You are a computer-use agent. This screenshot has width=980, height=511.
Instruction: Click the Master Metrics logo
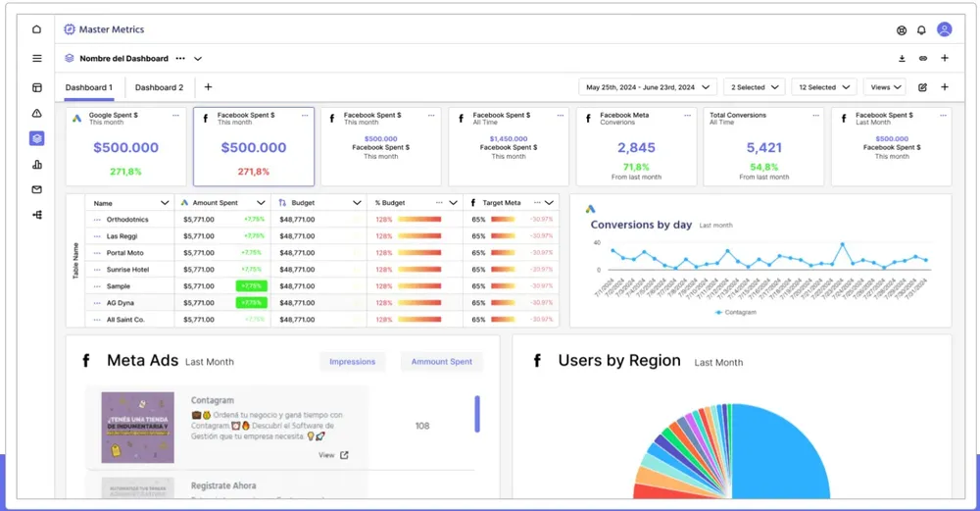point(104,29)
